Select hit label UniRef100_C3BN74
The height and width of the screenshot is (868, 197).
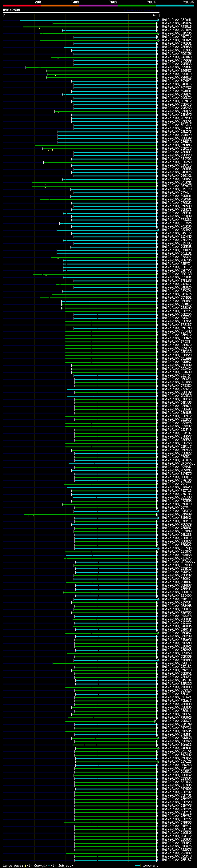click(x=177, y=406)
